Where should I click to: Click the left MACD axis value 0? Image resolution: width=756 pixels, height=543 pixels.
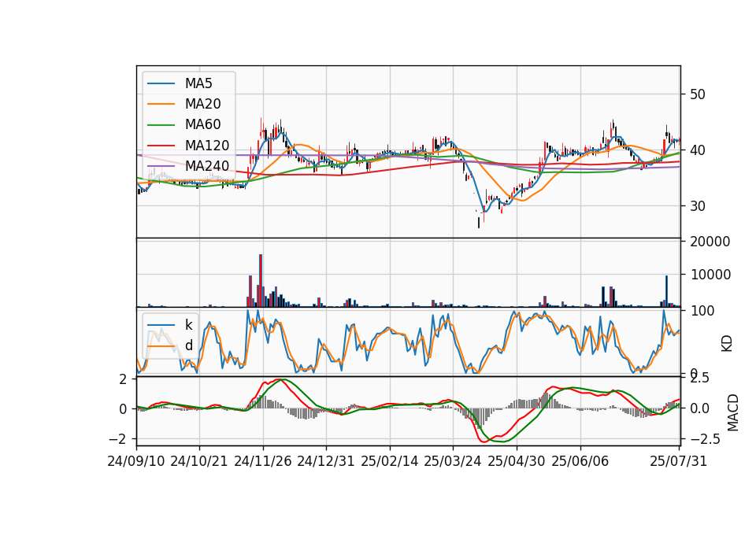[123, 409]
